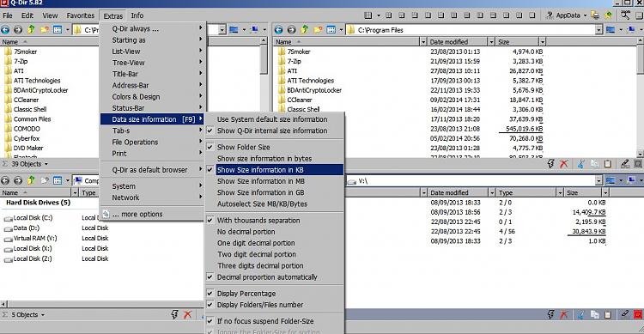Open the File menu

8,15
